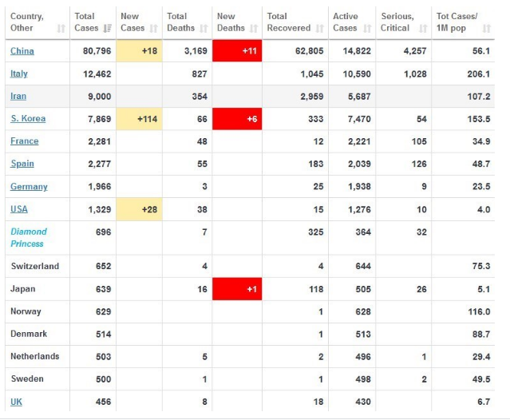Sort table by New Cases icon
510x420 pixels.
click(153, 29)
